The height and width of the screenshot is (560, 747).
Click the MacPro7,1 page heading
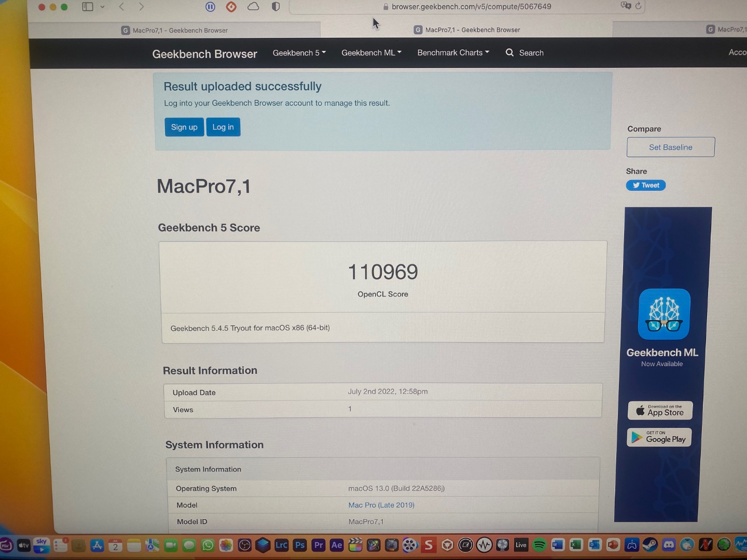tap(204, 186)
